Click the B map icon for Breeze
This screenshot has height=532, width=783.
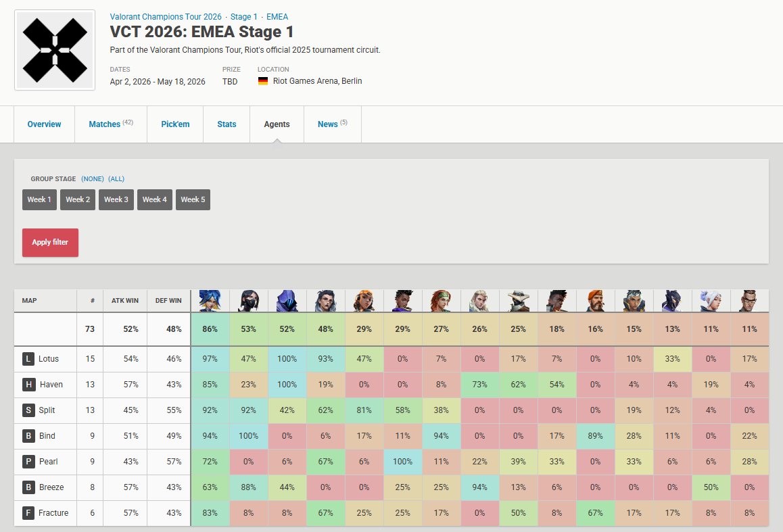pos(28,487)
